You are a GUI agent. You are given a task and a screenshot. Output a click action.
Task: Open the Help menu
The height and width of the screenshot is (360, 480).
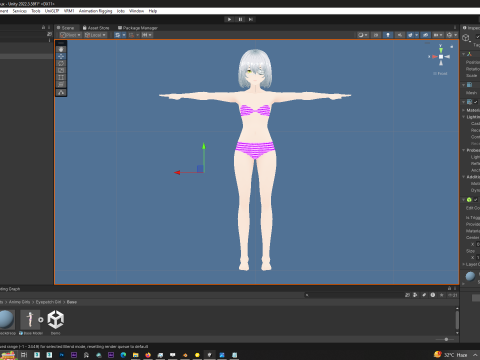tap(153, 11)
